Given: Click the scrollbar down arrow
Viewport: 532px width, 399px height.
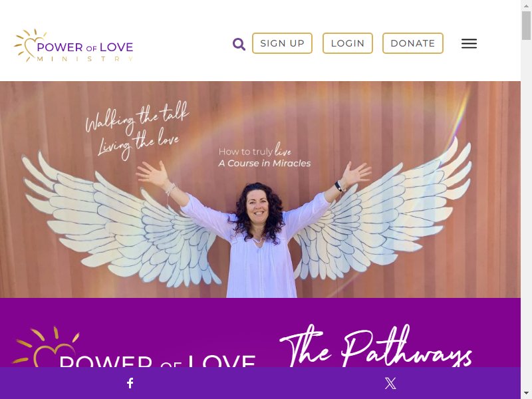Looking at the screenshot, I should pos(526,394).
